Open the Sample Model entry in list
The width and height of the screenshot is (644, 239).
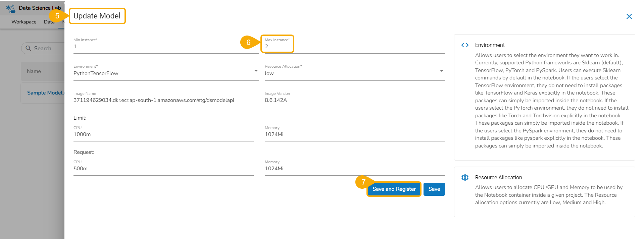coord(45,93)
